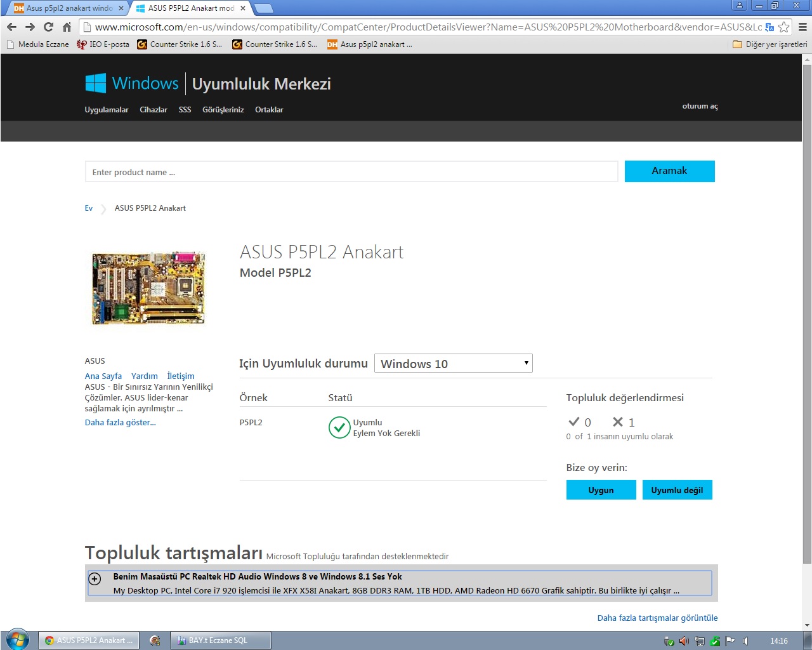
Task: Open Ortaklar navigation item
Action: 269,110
